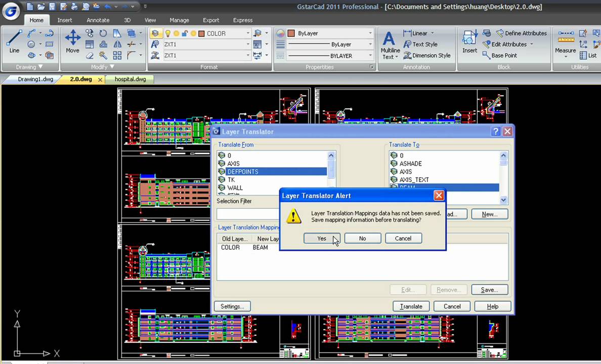The height and width of the screenshot is (364, 601).
Task: Click the Insert block tool
Action: (x=469, y=41)
